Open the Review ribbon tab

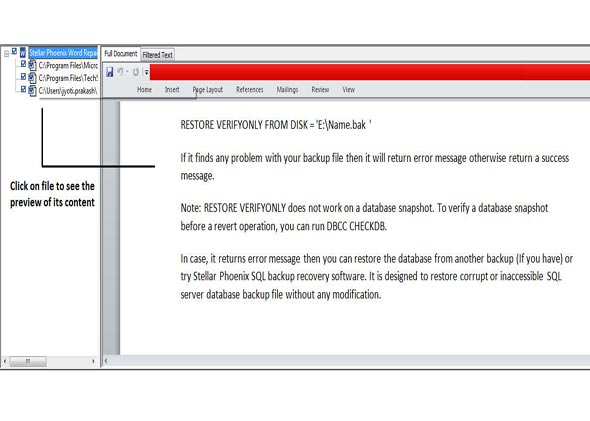320,90
